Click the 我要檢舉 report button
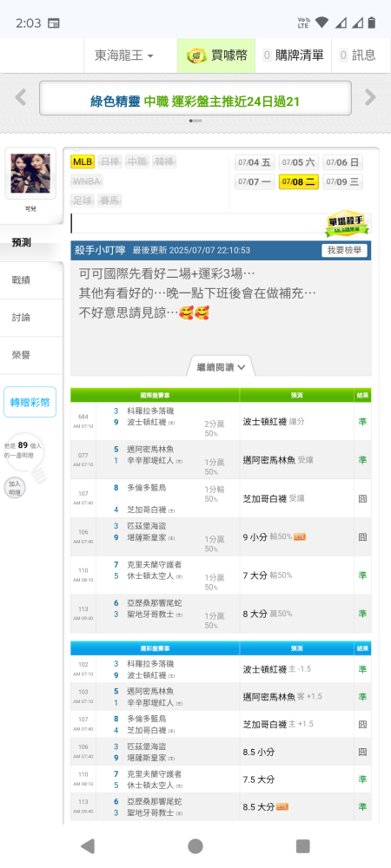The height and width of the screenshot is (868, 391). 344,250
